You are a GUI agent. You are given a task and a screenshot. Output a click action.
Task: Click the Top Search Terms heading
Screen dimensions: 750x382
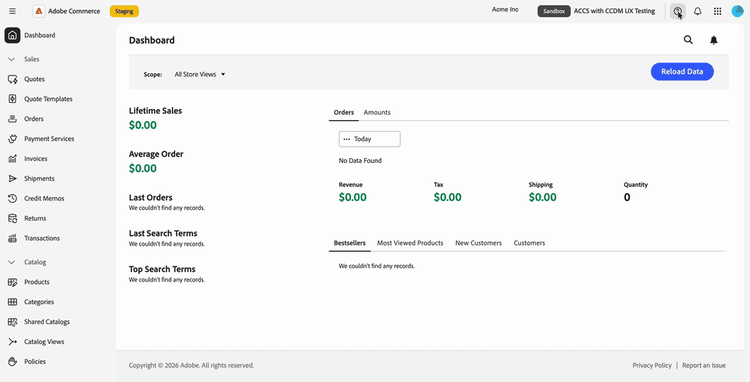click(162, 269)
